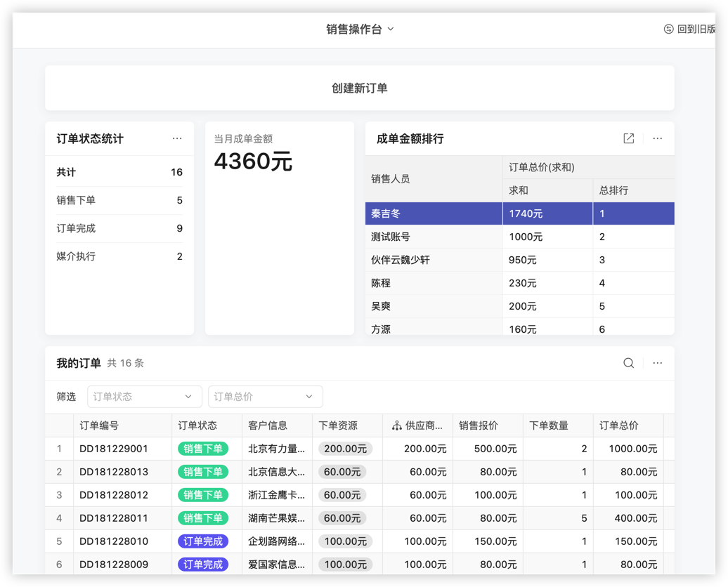This screenshot has height=587, width=728.
Task: Switch to 回到旧版 view
Action: 696,29
